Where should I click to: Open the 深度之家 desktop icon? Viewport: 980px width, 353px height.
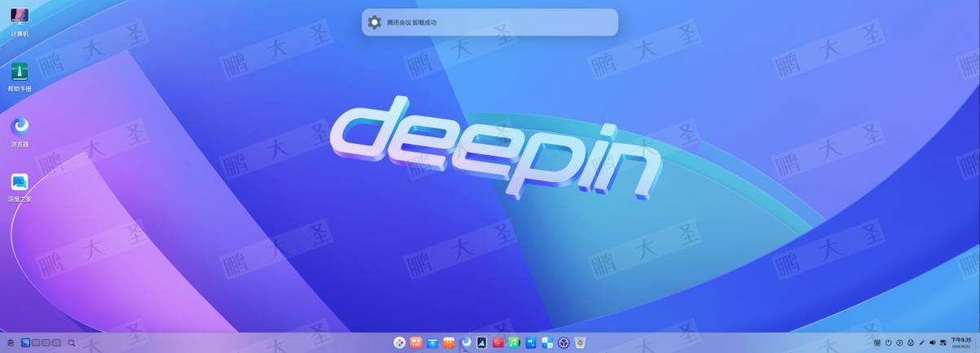click(20, 188)
